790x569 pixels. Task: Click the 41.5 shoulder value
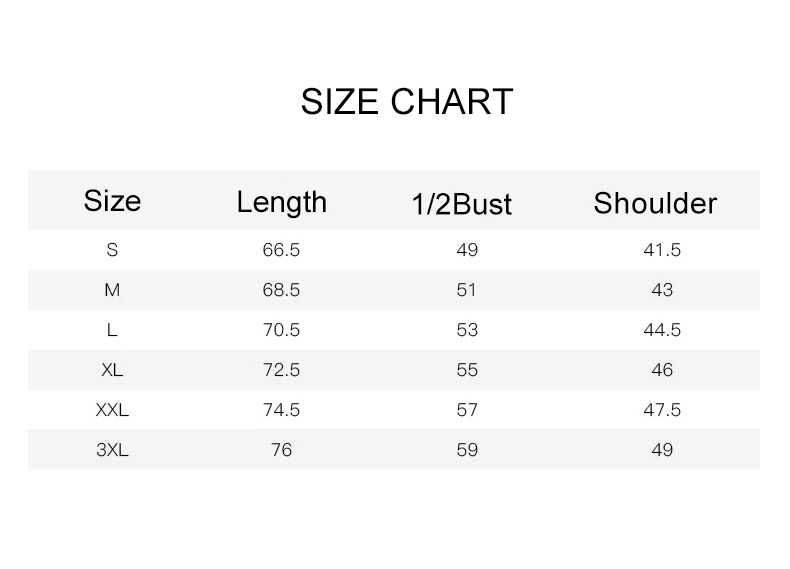pyautogui.click(x=661, y=250)
